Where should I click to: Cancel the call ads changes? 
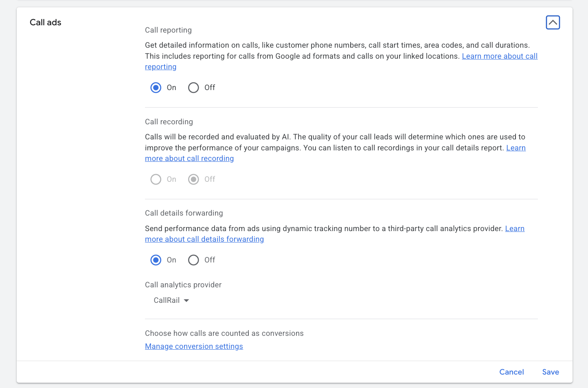point(511,372)
